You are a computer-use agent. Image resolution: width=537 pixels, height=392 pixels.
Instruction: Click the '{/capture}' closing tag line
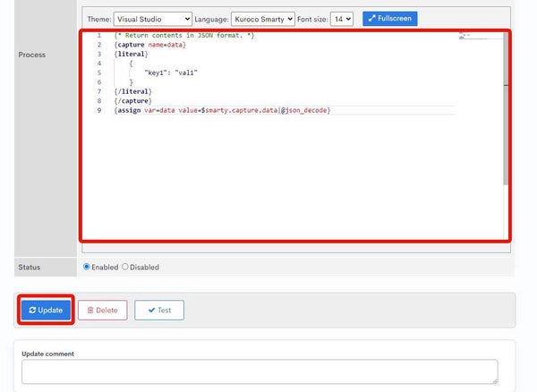point(132,100)
